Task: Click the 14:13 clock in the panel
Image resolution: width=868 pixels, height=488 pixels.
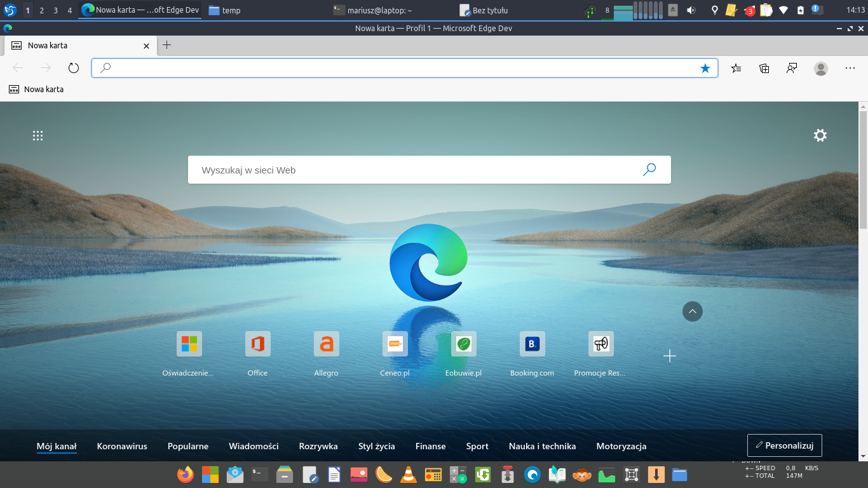Action: tap(856, 10)
